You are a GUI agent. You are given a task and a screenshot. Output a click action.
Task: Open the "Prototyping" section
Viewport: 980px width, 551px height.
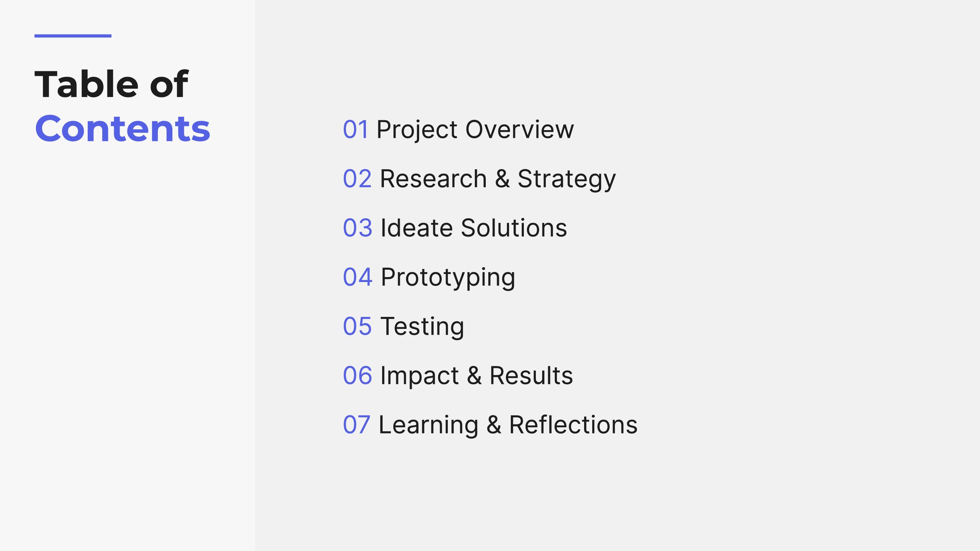click(448, 278)
